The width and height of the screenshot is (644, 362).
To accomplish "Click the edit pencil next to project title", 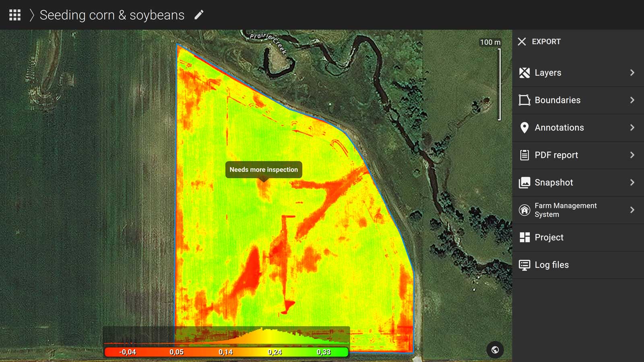I will point(199,15).
